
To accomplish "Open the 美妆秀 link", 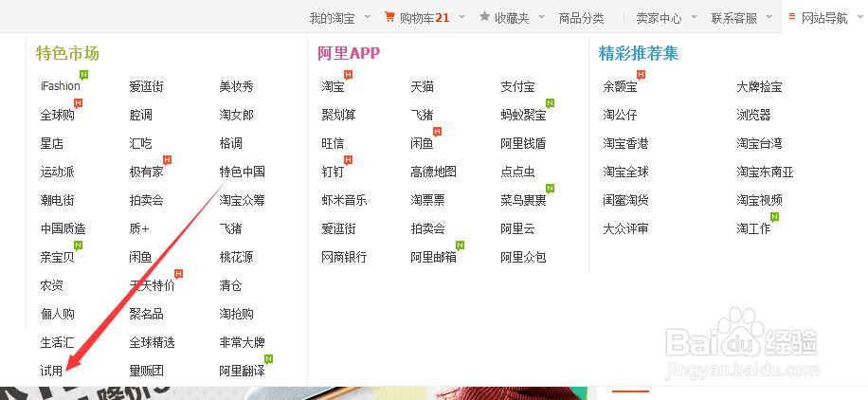I will [236, 86].
